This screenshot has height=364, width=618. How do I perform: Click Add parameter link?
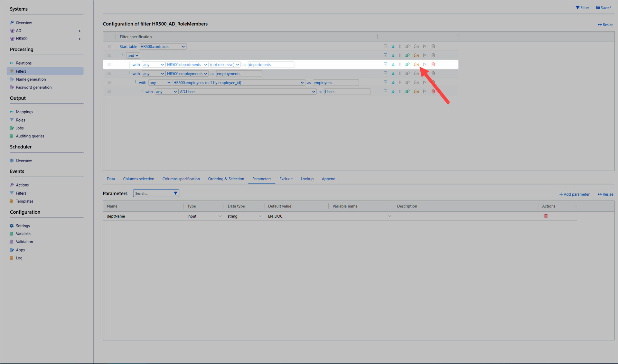tap(574, 194)
